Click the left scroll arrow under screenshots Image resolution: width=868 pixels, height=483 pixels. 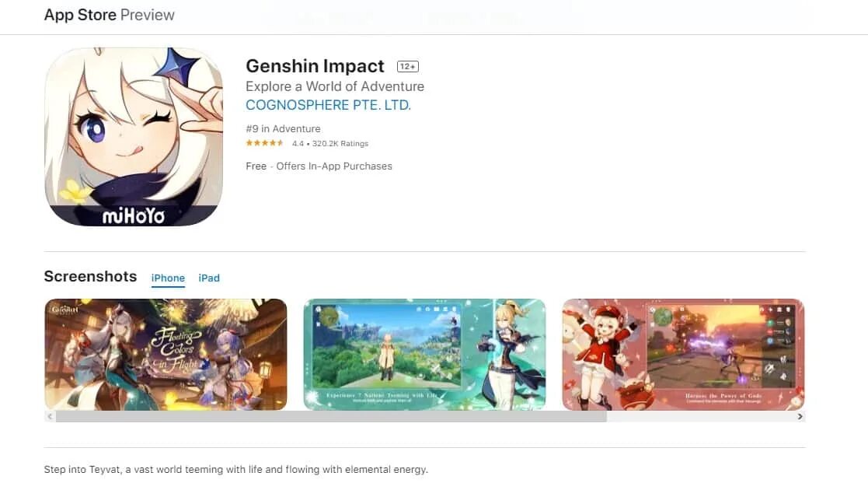[50, 417]
